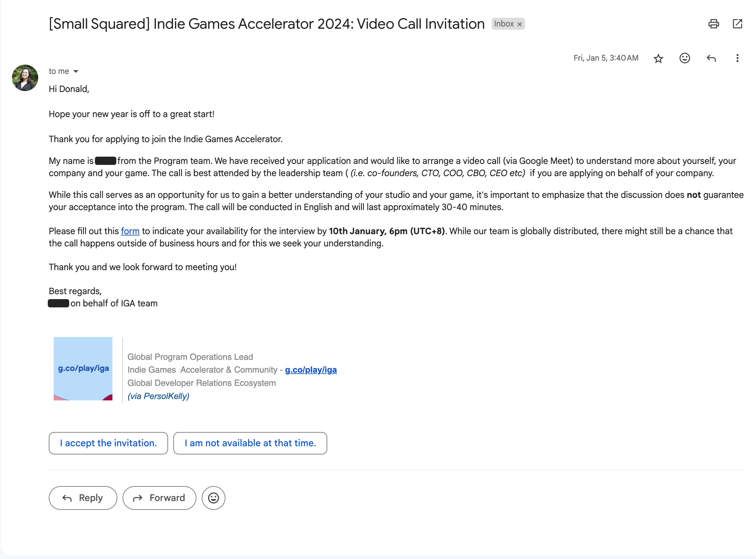Open the availability form link
The image size is (756, 559).
point(130,231)
